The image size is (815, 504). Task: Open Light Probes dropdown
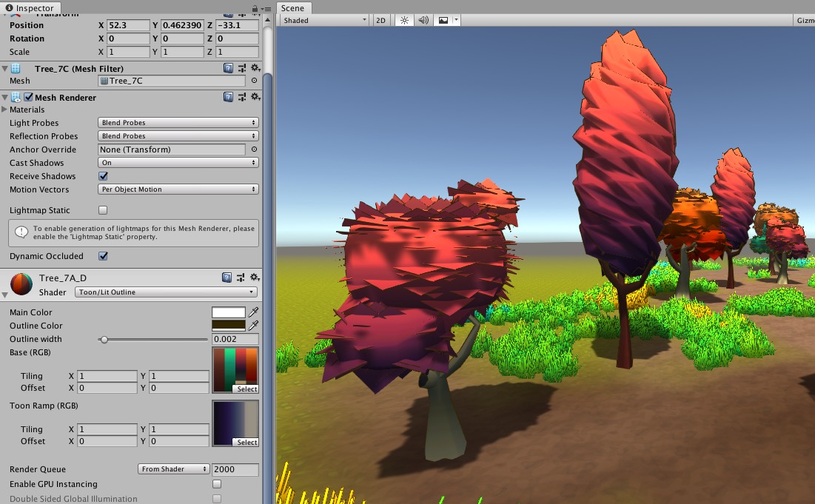click(178, 123)
